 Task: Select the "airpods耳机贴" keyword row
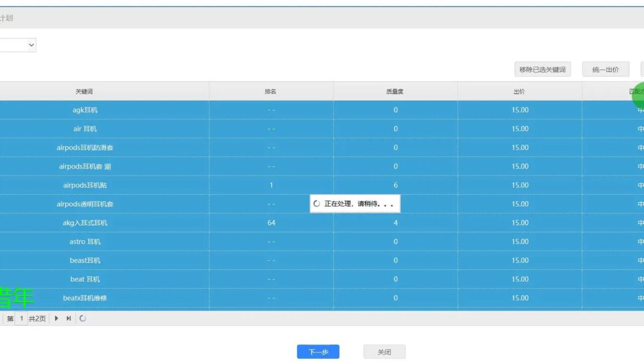(86, 185)
